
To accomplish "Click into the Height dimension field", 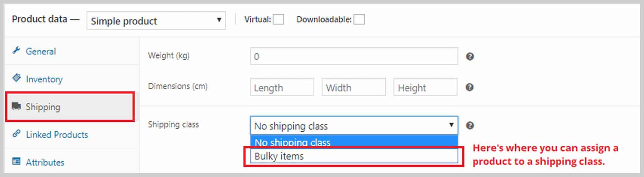I will click(x=425, y=87).
